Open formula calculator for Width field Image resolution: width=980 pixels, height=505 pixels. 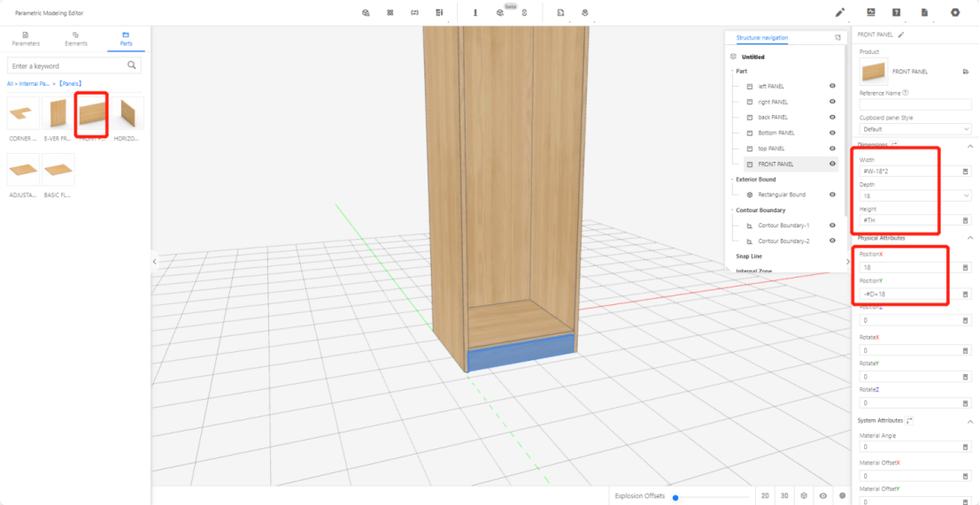coord(965,172)
